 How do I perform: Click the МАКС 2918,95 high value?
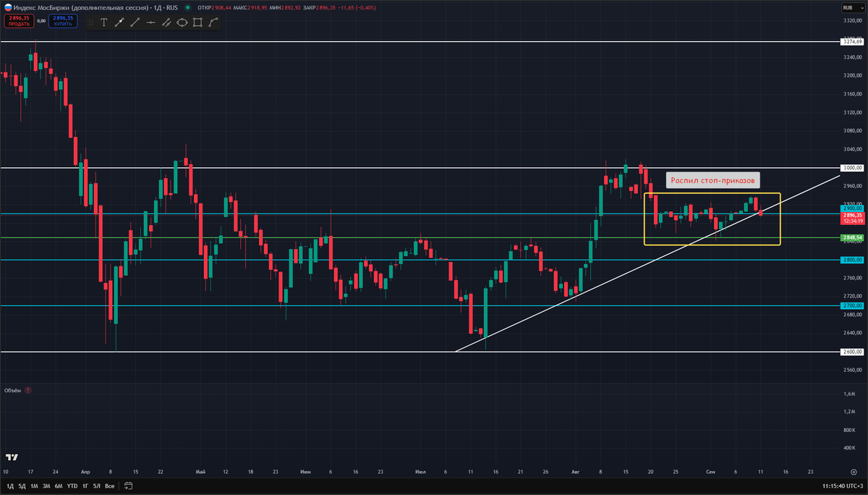tap(252, 7)
